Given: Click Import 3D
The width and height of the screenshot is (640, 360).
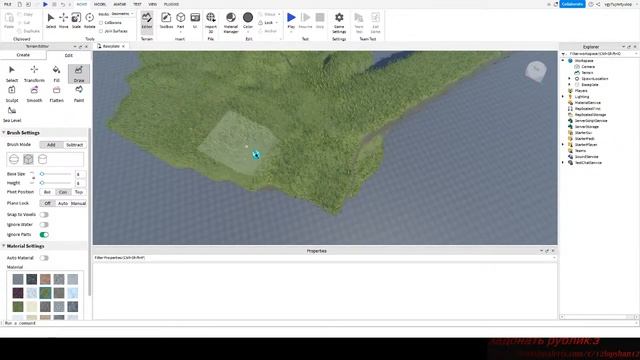Looking at the screenshot, I should click(x=211, y=23).
